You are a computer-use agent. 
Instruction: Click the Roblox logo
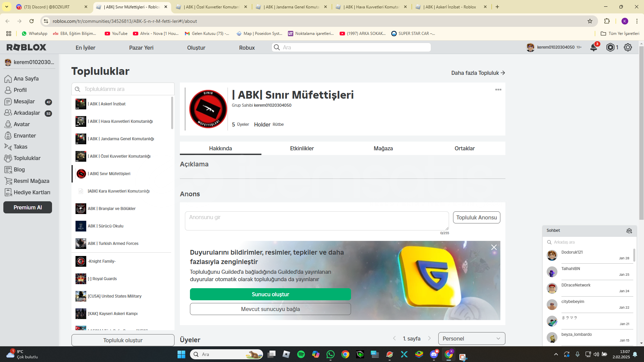(x=27, y=47)
